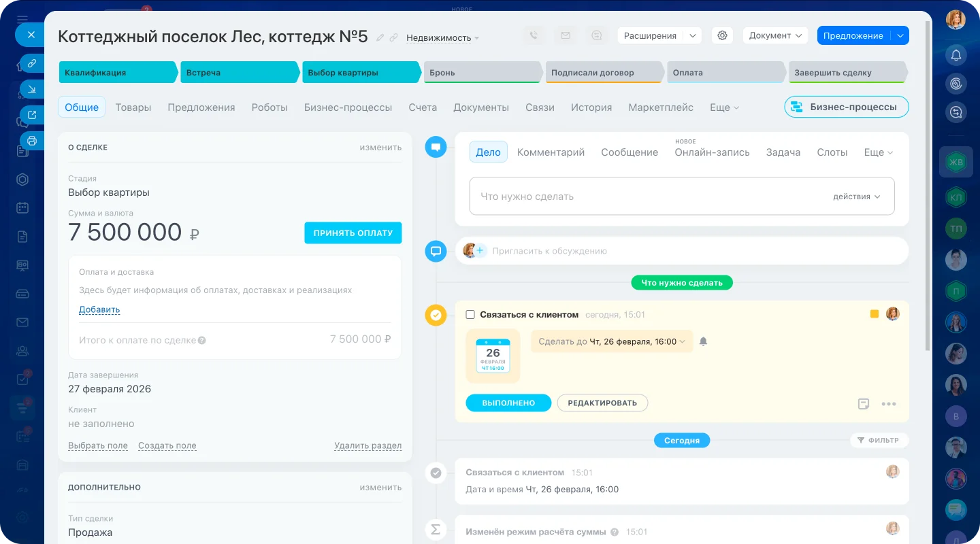Switch to the Товары tab
The width and height of the screenshot is (980, 544).
click(133, 107)
